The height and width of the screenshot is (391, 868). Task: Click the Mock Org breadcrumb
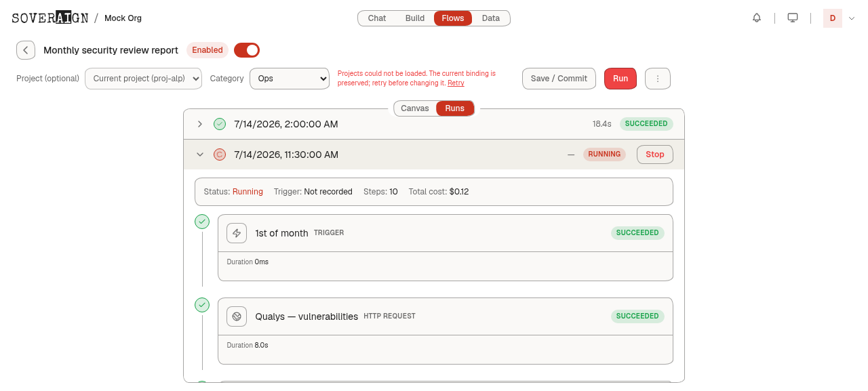click(123, 18)
